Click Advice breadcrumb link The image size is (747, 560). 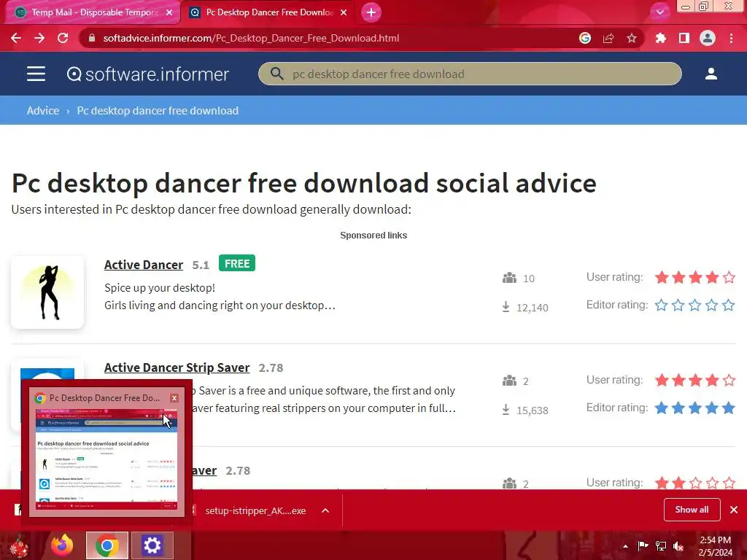(43, 111)
